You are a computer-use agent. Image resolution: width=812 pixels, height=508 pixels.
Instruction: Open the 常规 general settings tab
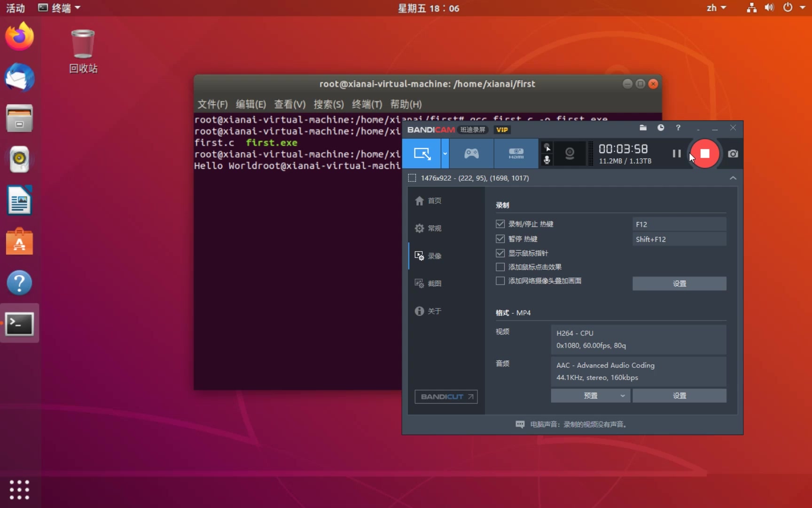tap(428, 228)
